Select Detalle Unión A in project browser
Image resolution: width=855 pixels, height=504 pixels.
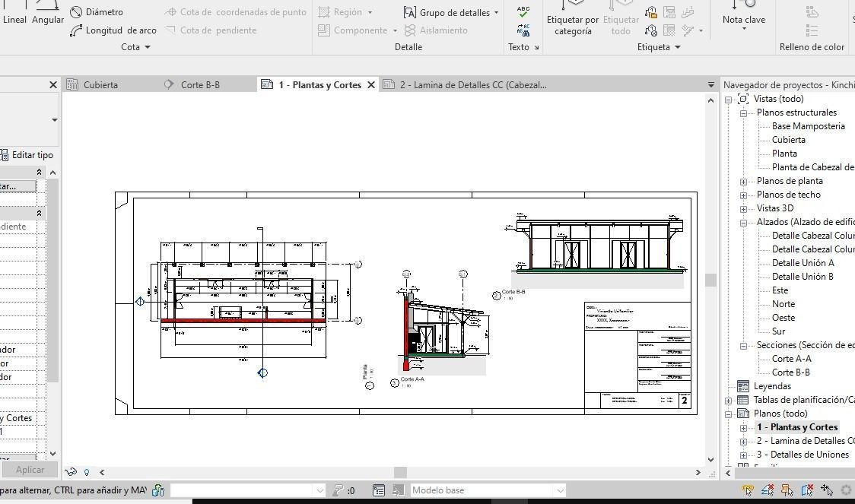coord(803,263)
